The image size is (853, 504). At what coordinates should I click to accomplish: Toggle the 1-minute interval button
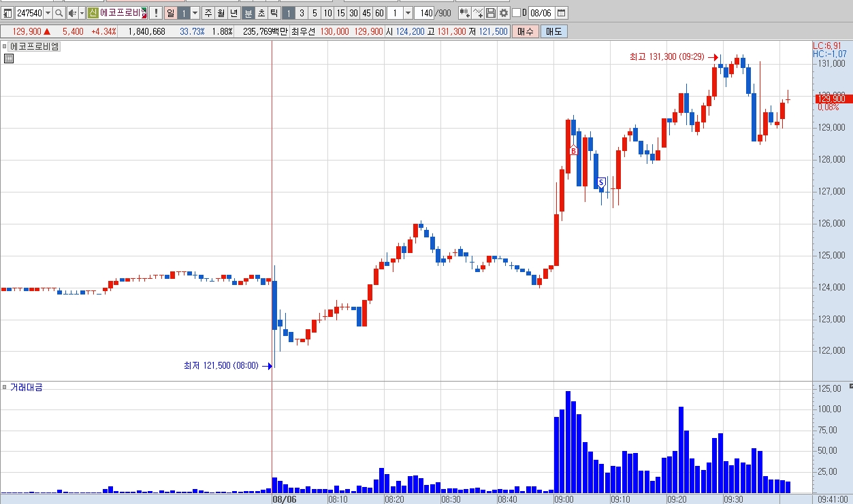[x=288, y=13]
